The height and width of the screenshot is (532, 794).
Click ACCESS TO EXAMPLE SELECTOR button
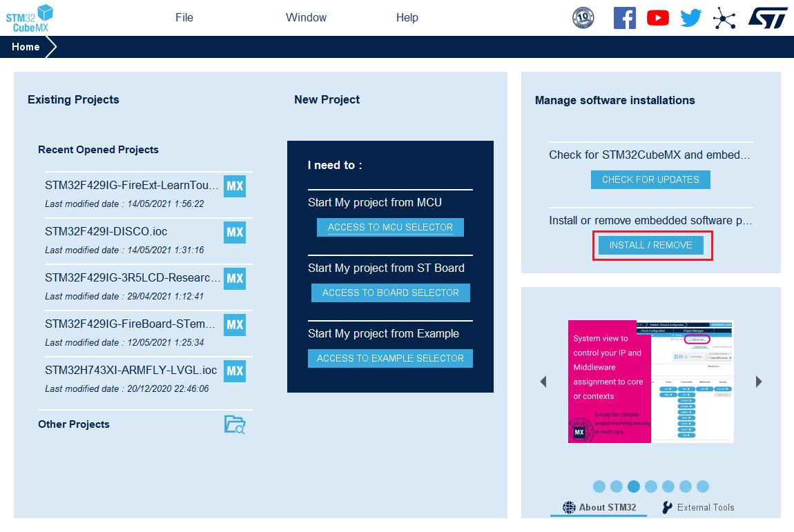390,358
